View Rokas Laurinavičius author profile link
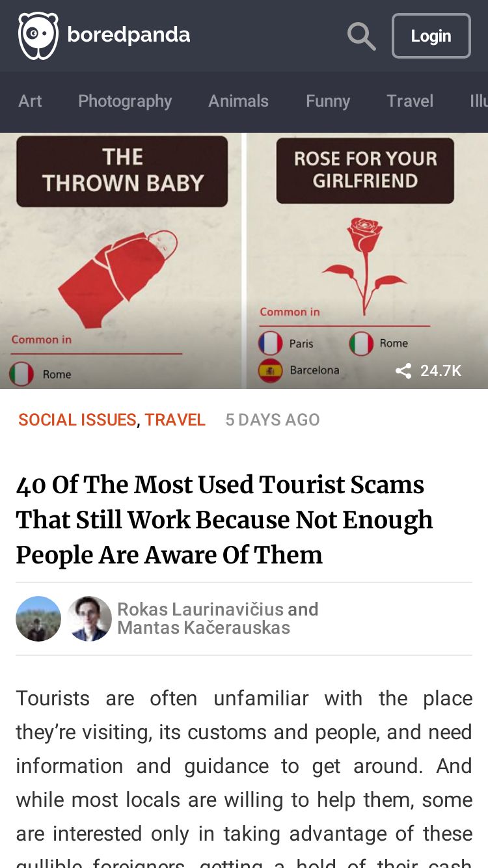The height and width of the screenshot is (868, 488). (200, 609)
